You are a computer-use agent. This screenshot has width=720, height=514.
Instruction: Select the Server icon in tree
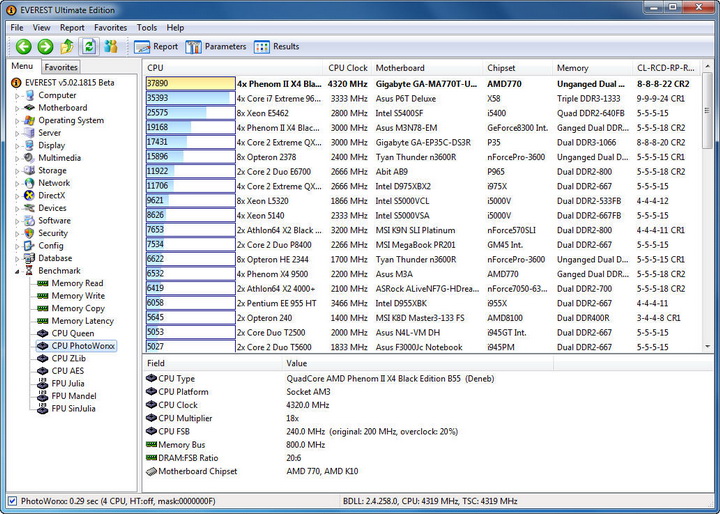point(29,133)
